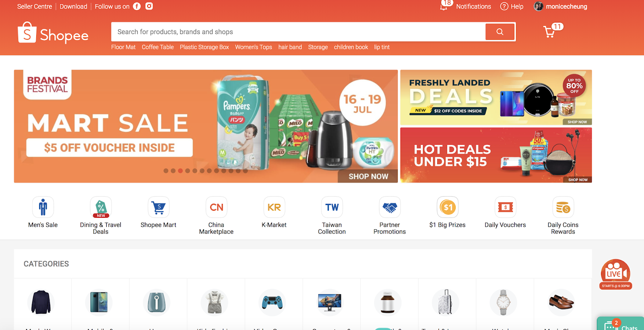Viewport: 644px width, 330px height.
Task: Open the $1 Big Prizes icon
Action: [x=448, y=207]
